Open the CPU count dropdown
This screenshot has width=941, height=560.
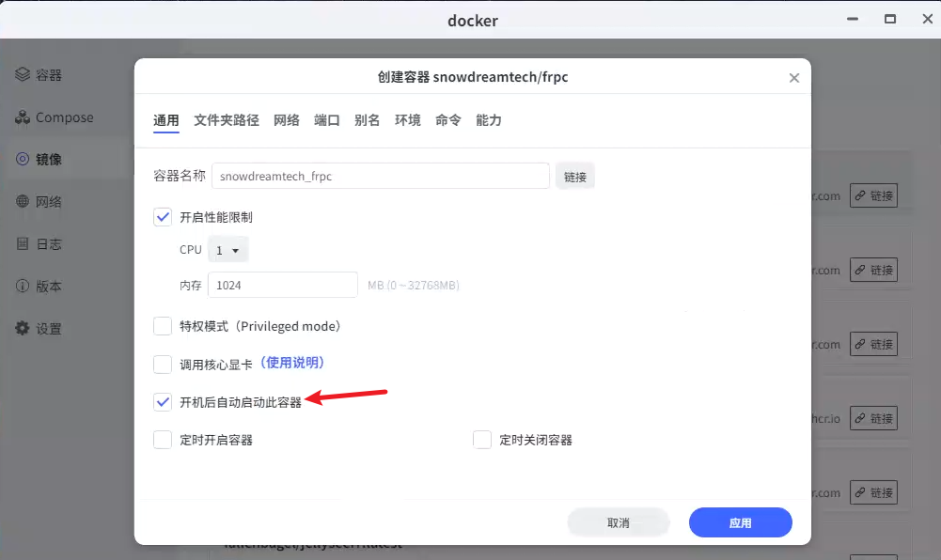click(x=227, y=249)
